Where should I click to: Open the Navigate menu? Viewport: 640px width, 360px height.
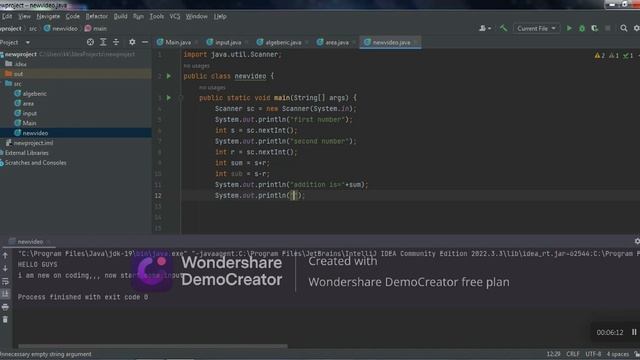click(48, 16)
